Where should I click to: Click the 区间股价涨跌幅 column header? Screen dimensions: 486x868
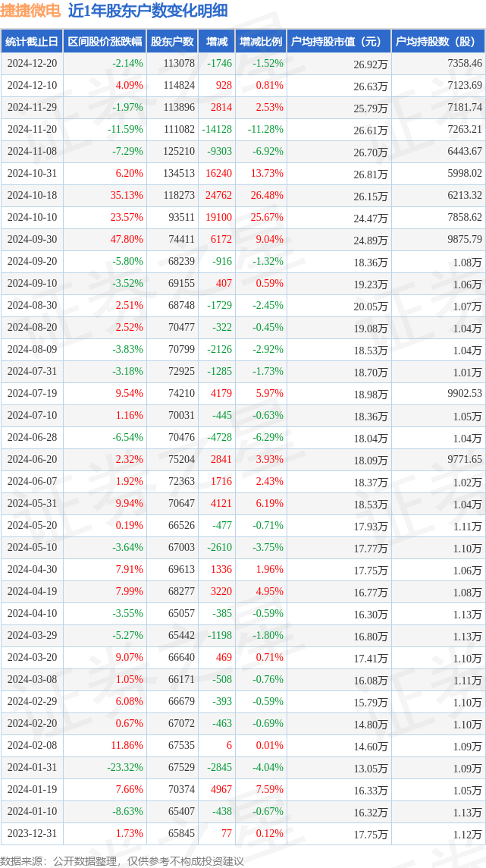click(105, 42)
